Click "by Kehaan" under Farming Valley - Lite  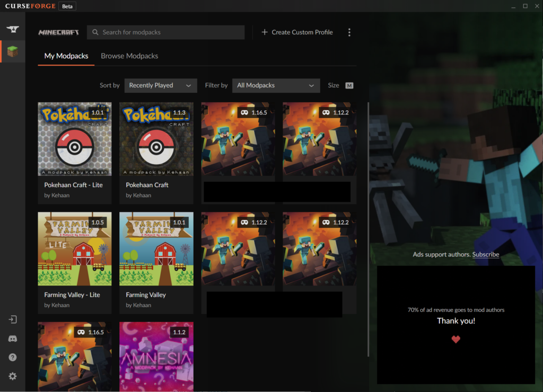[57, 305]
